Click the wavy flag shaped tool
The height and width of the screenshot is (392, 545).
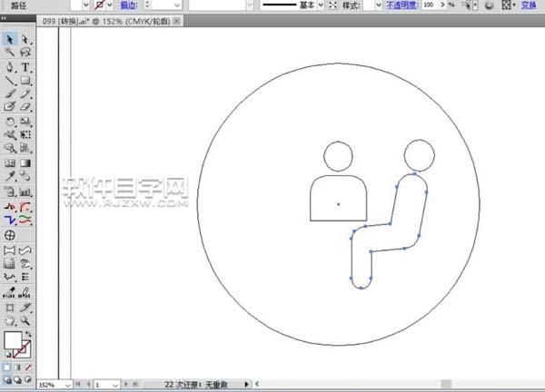pos(25,250)
